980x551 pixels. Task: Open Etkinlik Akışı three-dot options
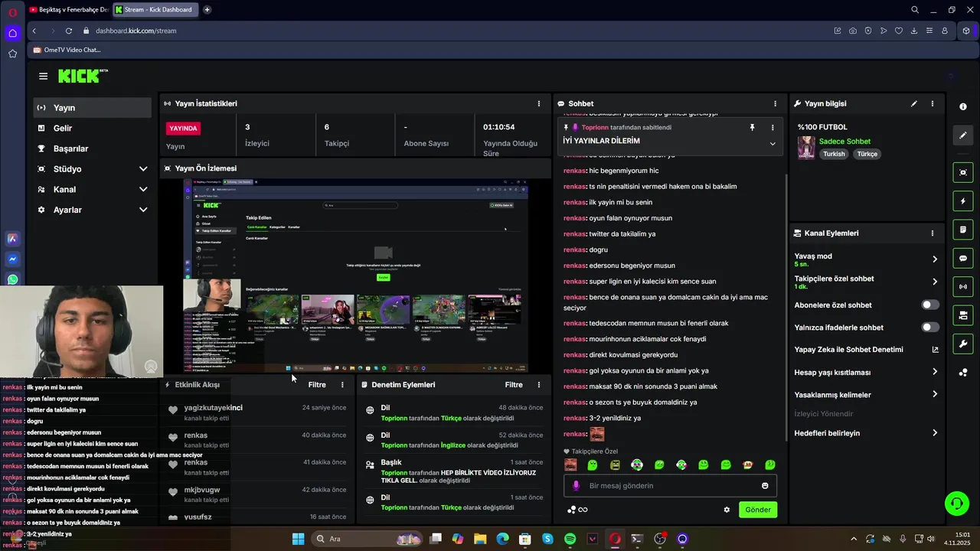click(x=342, y=385)
